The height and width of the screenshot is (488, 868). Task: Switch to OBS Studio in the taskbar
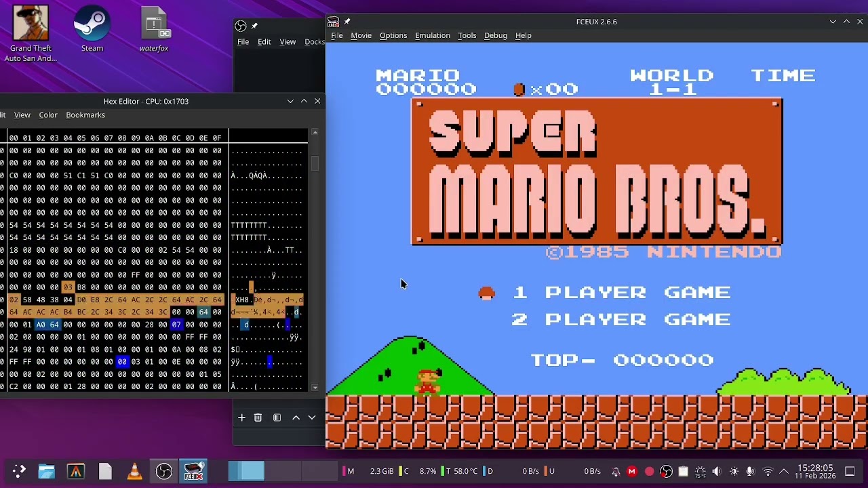pyautogui.click(x=164, y=471)
